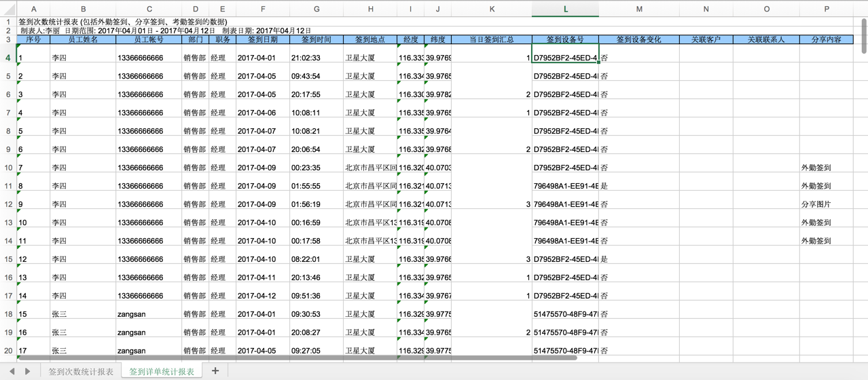This screenshot has width=868, height=380.
Task: Click the 分享内容 header cell
Action: 827,39
